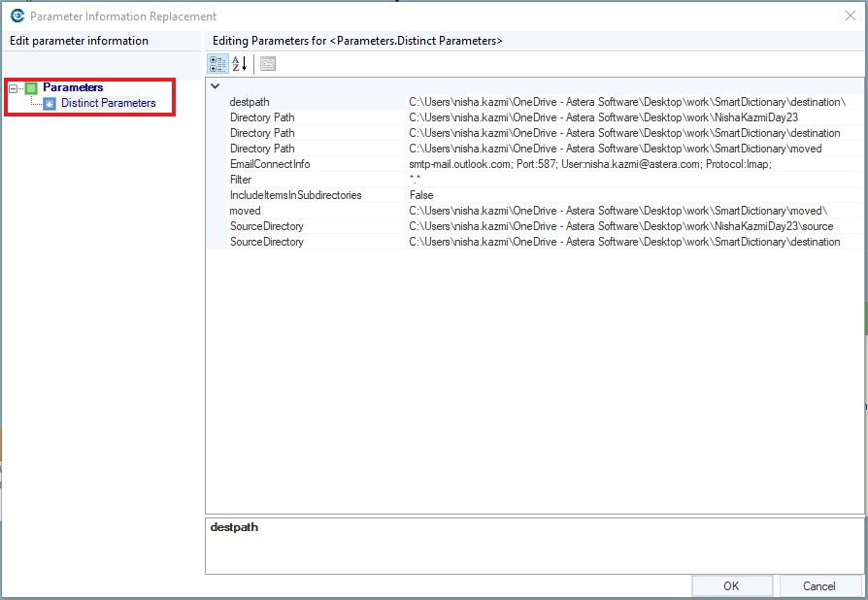
Task: Select the Parameters root tree item
Action: (72, 87)
